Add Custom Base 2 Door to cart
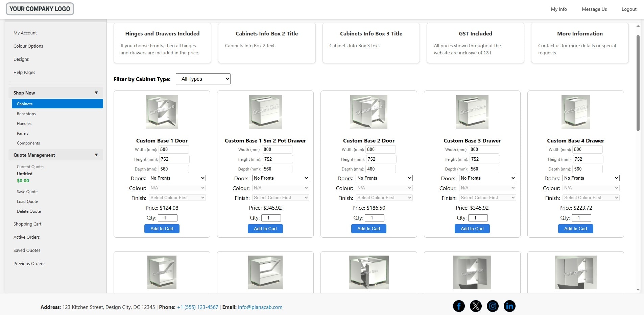The width and height of the screenshot is (644, 315). point(368,229)
